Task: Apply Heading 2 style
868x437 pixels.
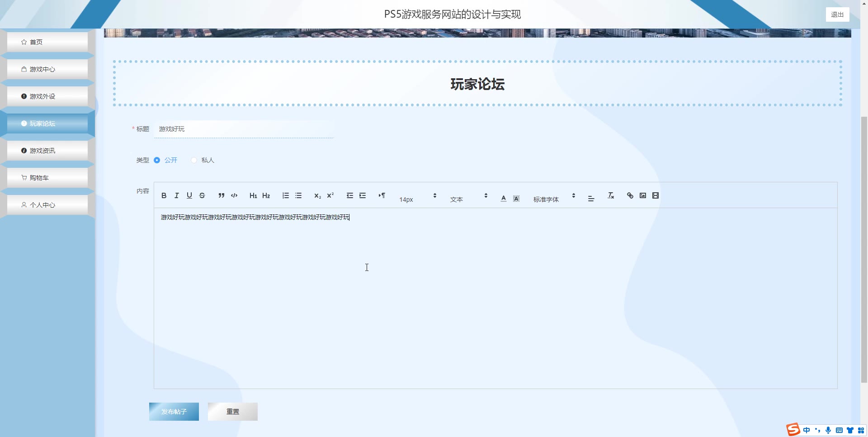Action: [x=266, y=195]
